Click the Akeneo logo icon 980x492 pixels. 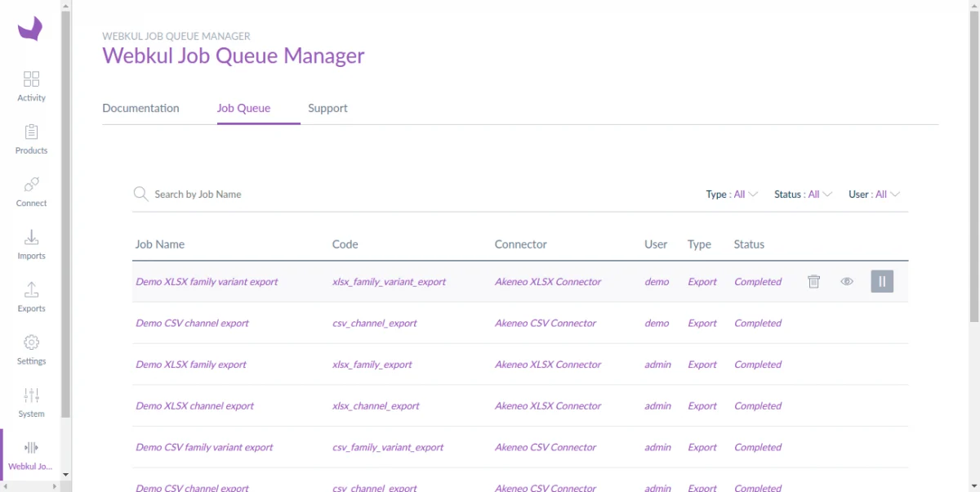pos(30,29)
